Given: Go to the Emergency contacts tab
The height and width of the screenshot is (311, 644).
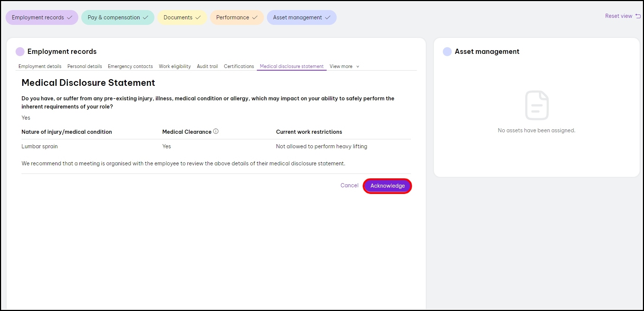Looking at the screenshot, I should [x=130, y=67].
